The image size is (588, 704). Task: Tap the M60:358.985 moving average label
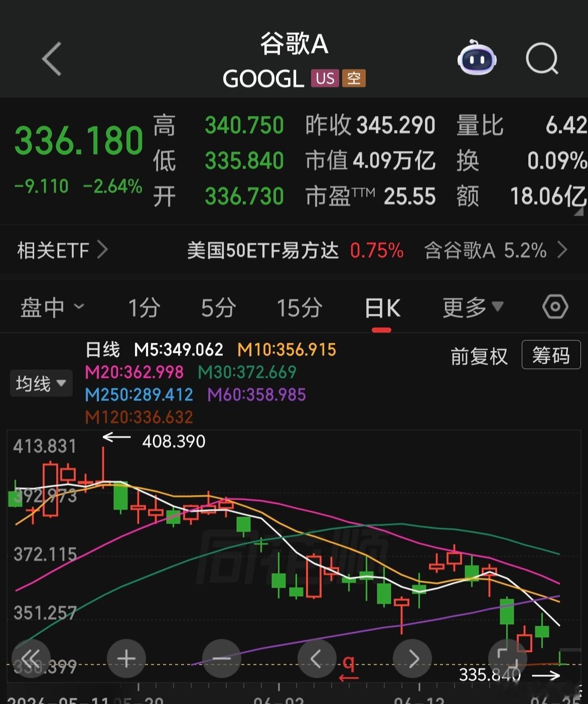(256, 395)
